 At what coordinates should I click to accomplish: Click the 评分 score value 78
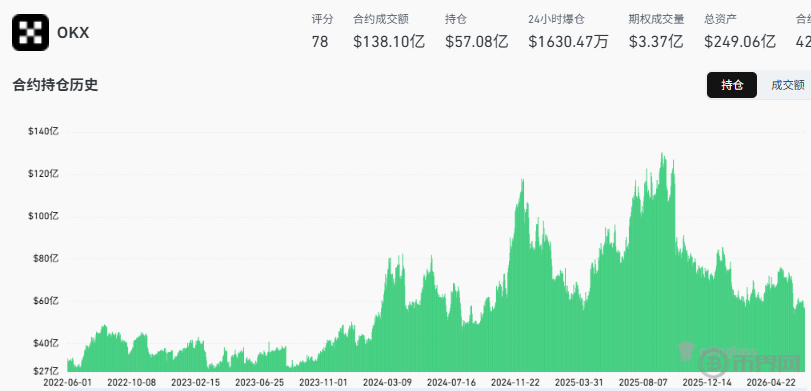click(320, 41)
